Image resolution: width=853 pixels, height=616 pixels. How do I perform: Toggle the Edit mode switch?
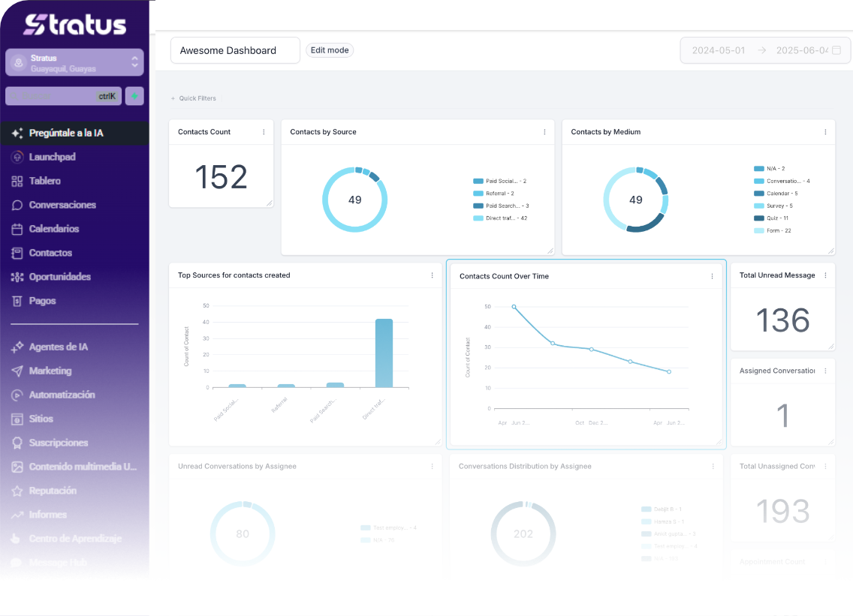330,50
